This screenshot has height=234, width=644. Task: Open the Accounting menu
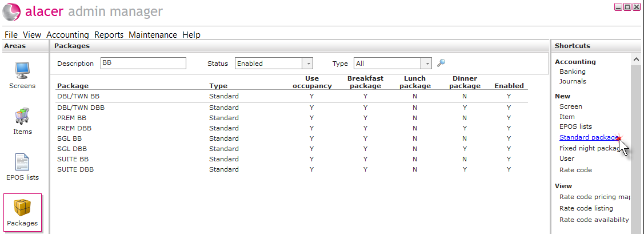point(68,35)
